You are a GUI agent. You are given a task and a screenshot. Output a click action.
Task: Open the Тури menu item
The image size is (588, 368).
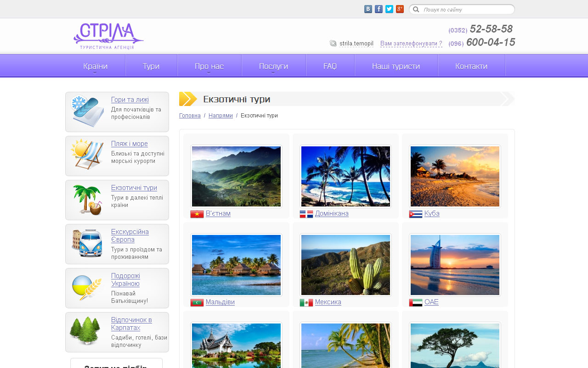point(151,66)
